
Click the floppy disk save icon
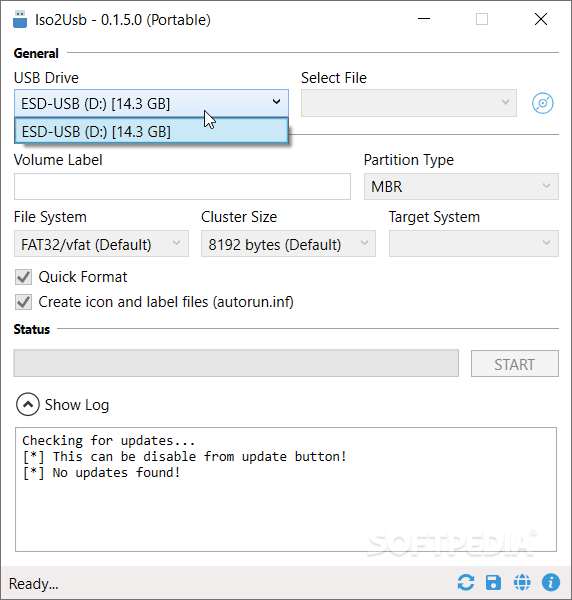point(493,583)
